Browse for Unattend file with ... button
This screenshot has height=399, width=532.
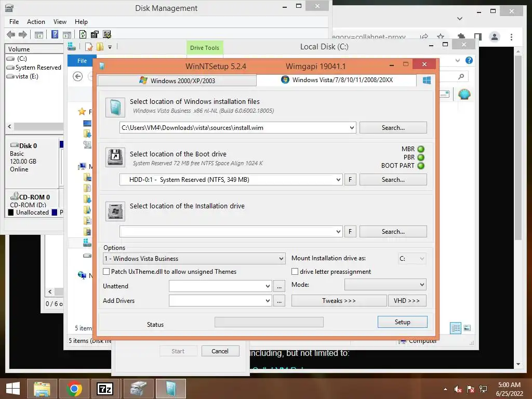pos(279,286)
